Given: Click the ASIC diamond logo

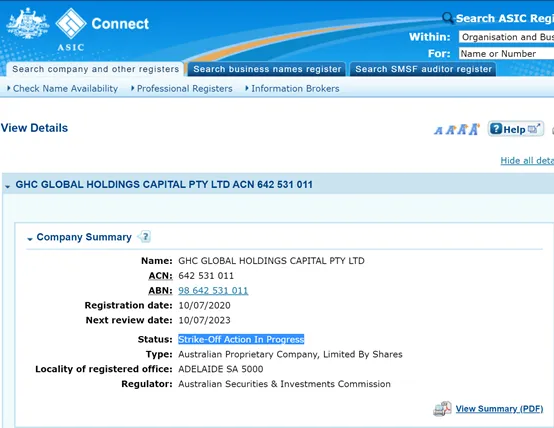Looking at the screenshot, I should 71,23.
